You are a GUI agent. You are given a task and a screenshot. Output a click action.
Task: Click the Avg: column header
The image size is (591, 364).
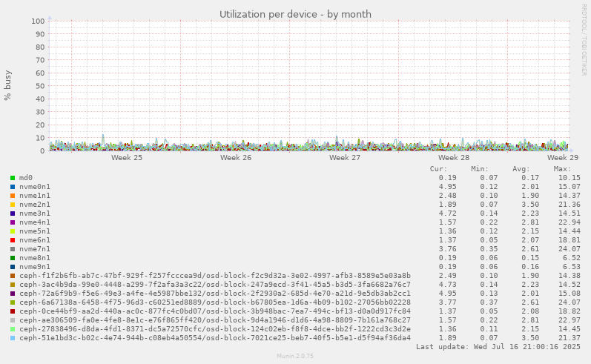[521, 169]
